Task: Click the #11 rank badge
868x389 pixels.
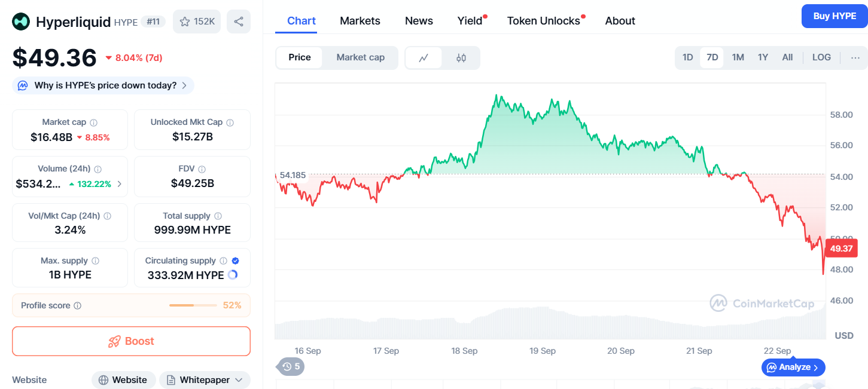Action: point(154,22)
